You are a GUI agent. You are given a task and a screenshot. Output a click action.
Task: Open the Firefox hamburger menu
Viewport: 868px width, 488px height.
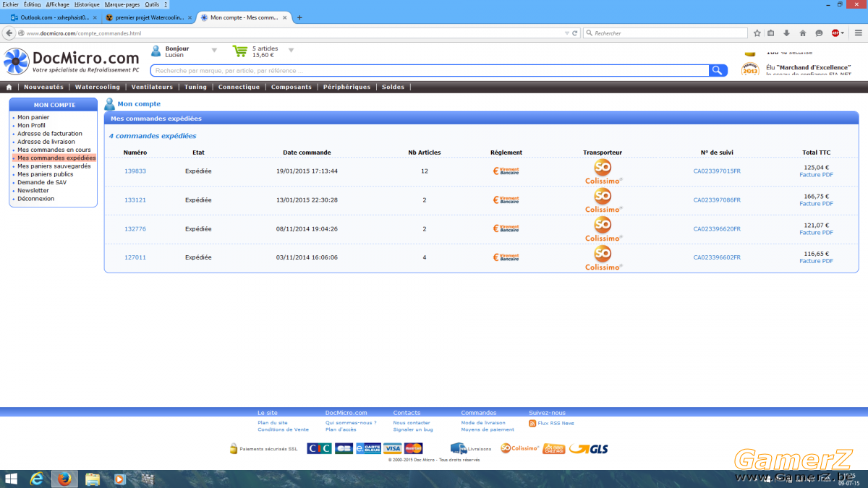857,33
